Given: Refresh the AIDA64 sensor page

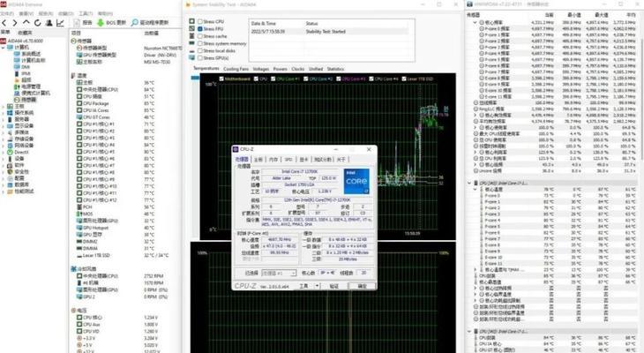Looking at the screenshot, I should tap(37, 23).
